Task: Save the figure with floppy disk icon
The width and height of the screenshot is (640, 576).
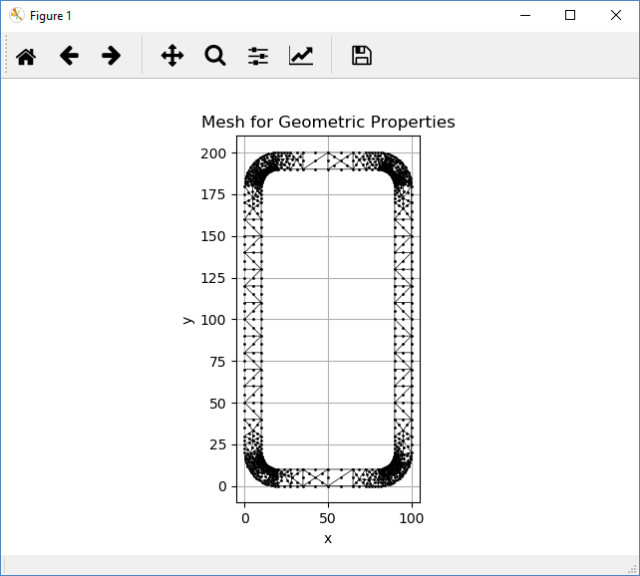Action: [x=362, y=56]
